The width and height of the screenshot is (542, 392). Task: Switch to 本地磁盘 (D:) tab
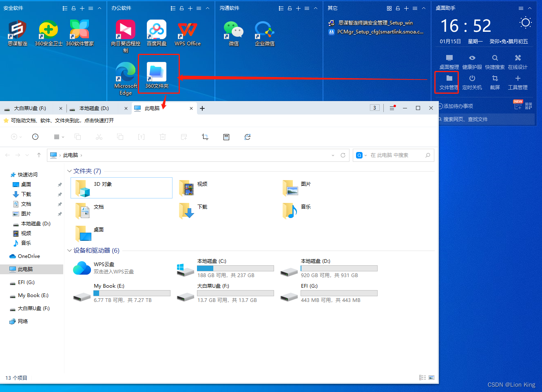(x=98, y=108)
